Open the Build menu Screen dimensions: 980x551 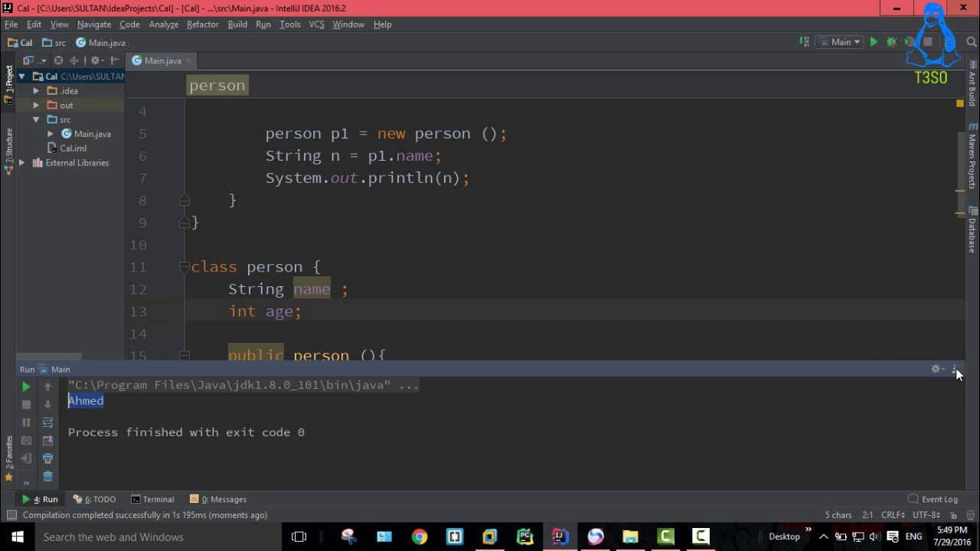point(237,24)
